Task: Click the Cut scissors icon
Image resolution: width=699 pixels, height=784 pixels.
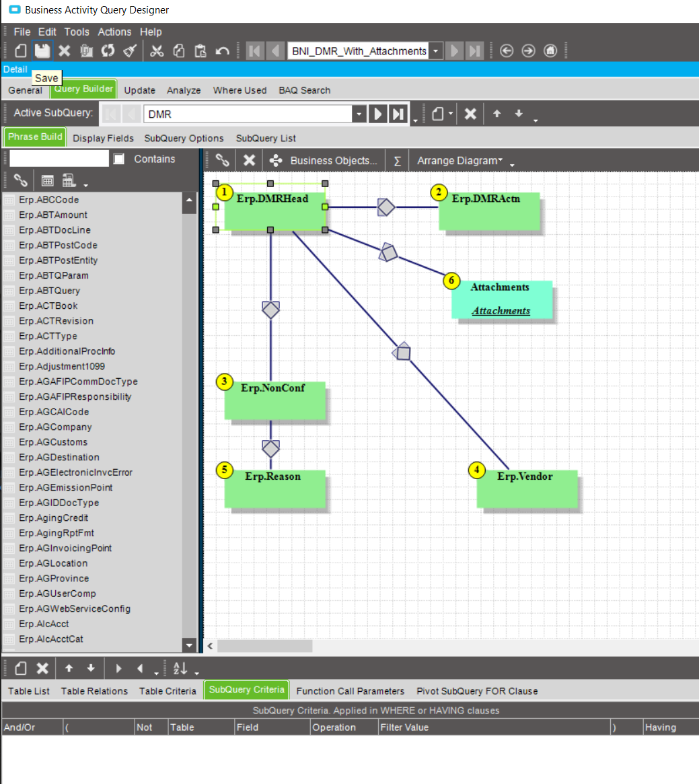Action: click(157, 51)
